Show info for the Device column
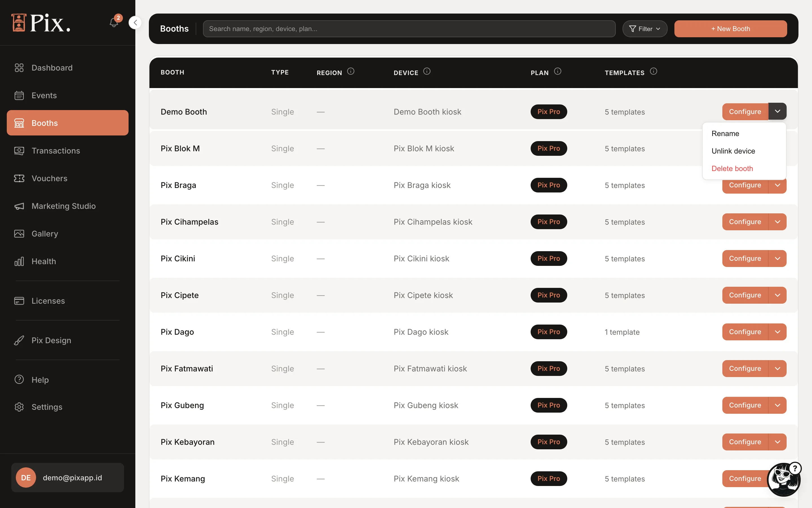This screenshot has width=812, height=508. coord(427,71)
